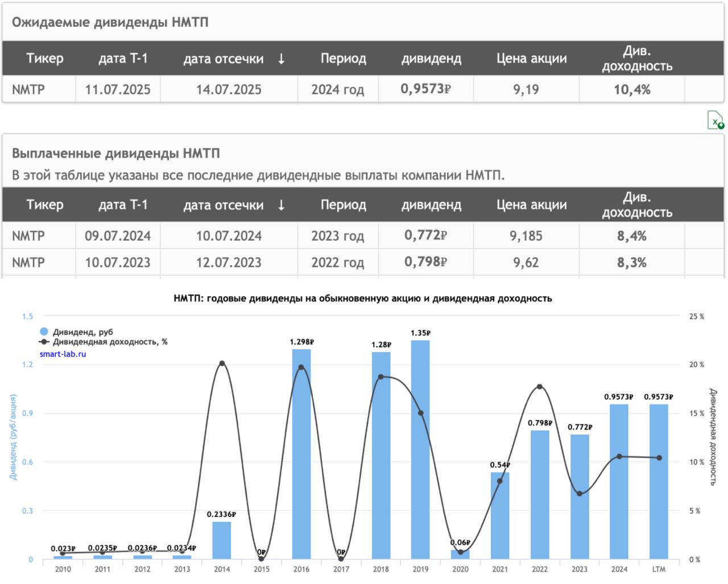This screenshot has height=584, width=728.
Task: Click sort arrow in expected dividends table header
Action: [x=281, y=59]
